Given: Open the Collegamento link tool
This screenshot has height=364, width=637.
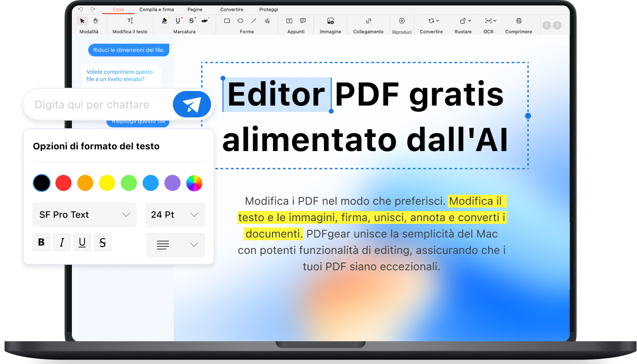Looking at the screenshot, I should point(368,20).
